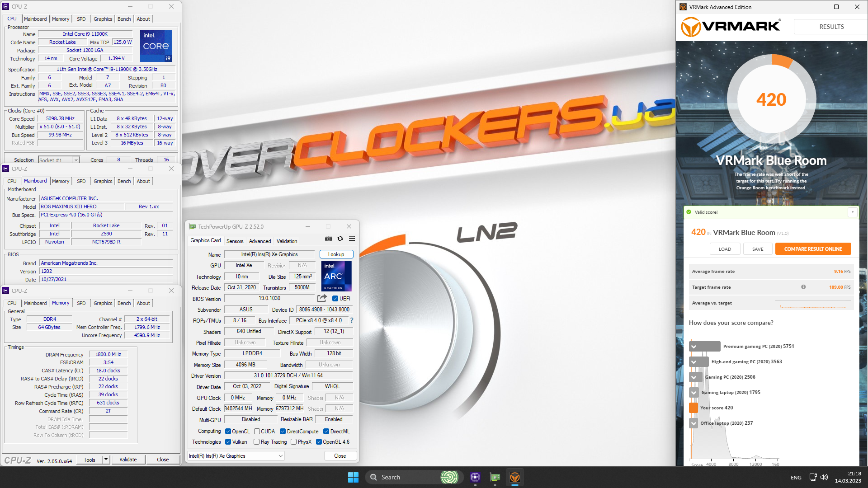Click the CPU-Z taskbar icon

[x=475, y=477]
